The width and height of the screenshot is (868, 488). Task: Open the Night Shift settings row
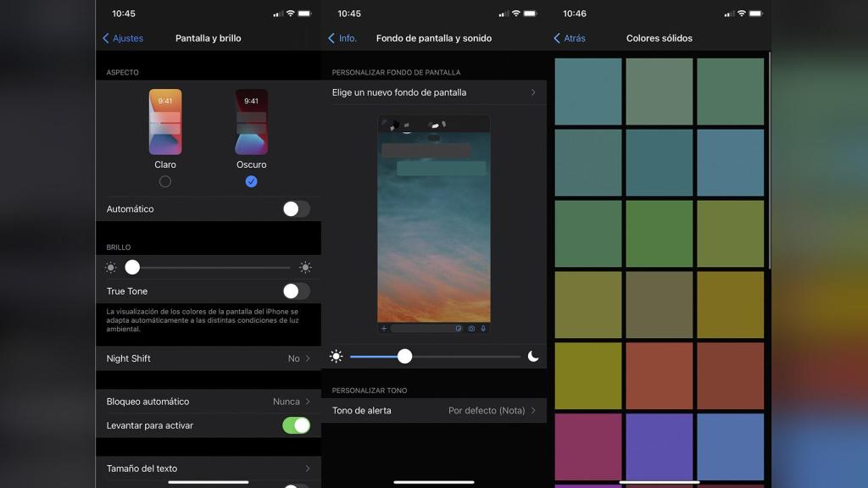click(x=208, y=358)
